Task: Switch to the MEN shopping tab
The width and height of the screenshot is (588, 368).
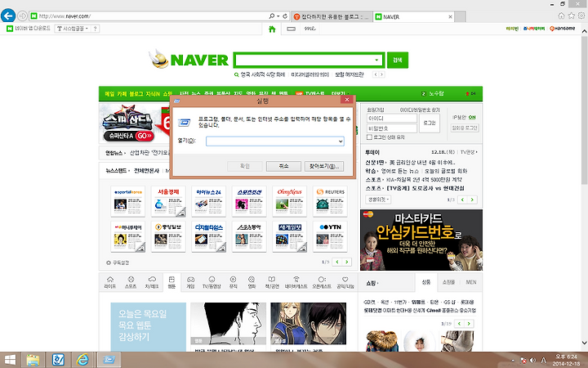Action: (471, 282)
